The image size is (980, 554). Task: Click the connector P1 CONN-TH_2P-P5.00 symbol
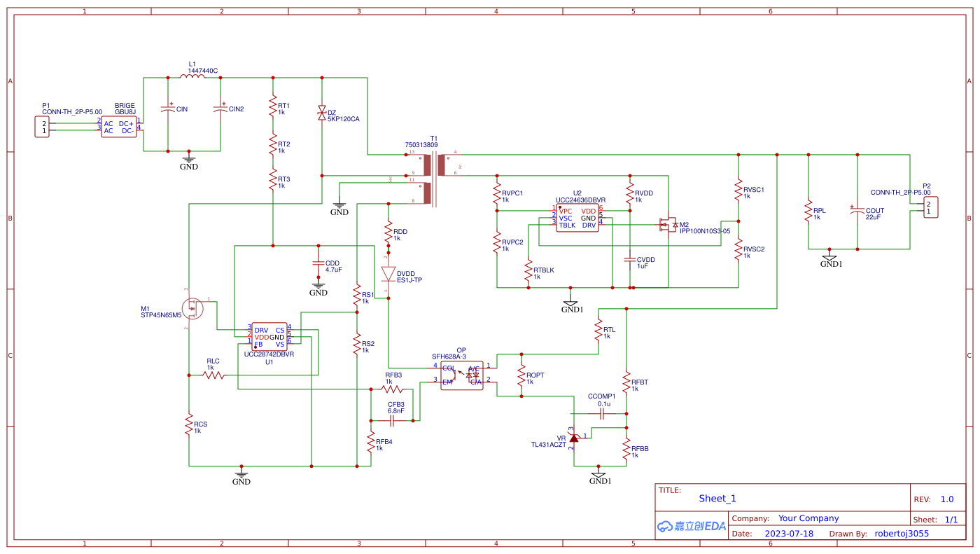pyautogui.click(x=41, y=125)
